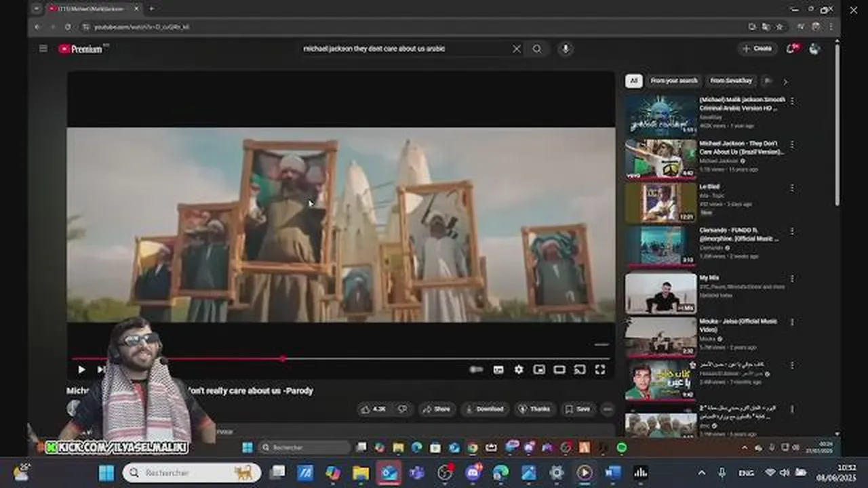Open YouTube notifications bell
Image resolution: width=868 pixels, height=488 pixels.
coord(791,49)
